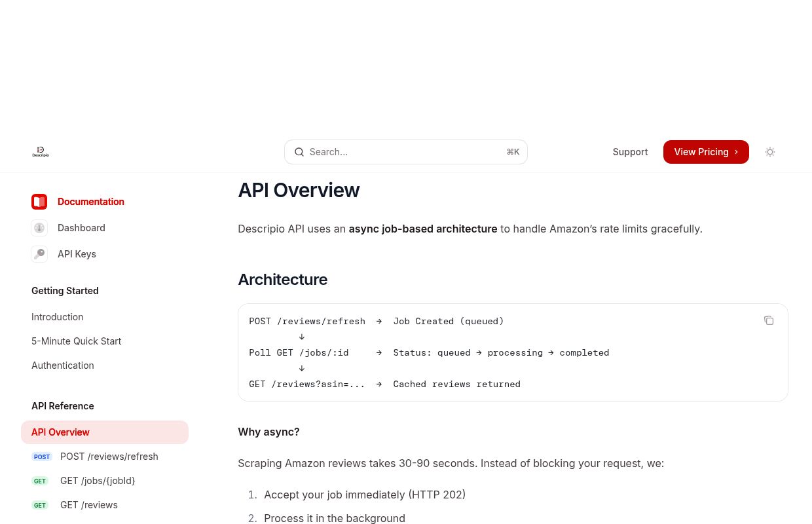Select API Overview in the sidebar
The height and width of the screenshot is (524, 812).
105,432
